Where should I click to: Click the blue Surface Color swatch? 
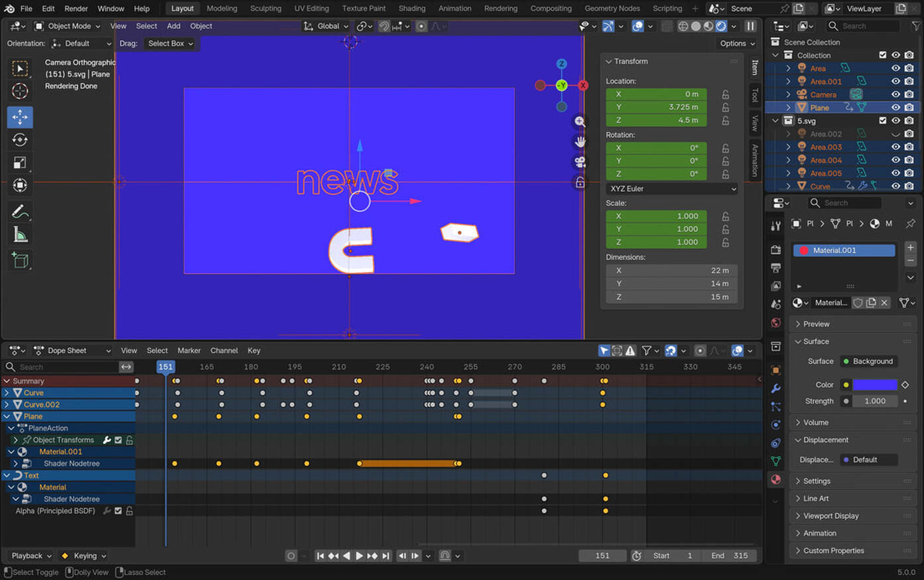pos(874,384)
